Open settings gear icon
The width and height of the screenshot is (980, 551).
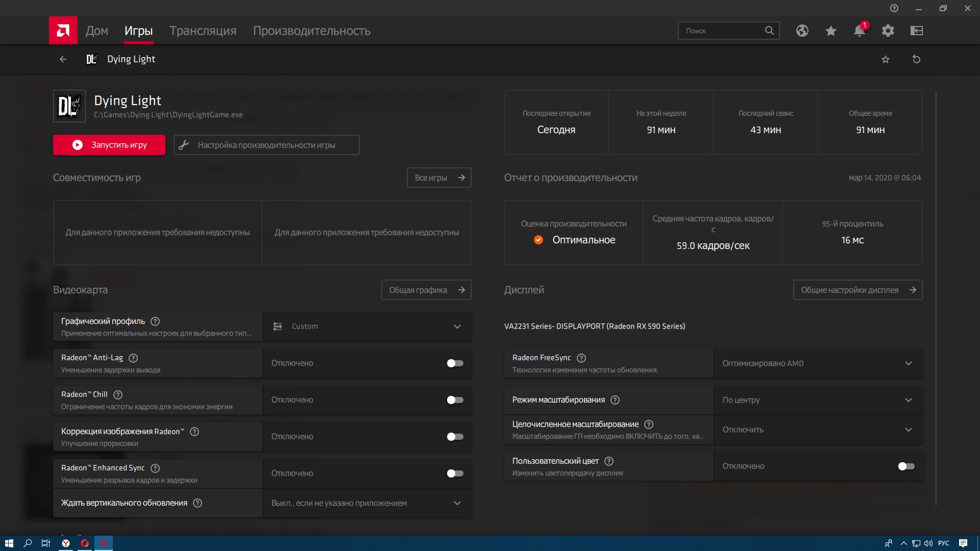pyautogui.click(x=888, y=31)
